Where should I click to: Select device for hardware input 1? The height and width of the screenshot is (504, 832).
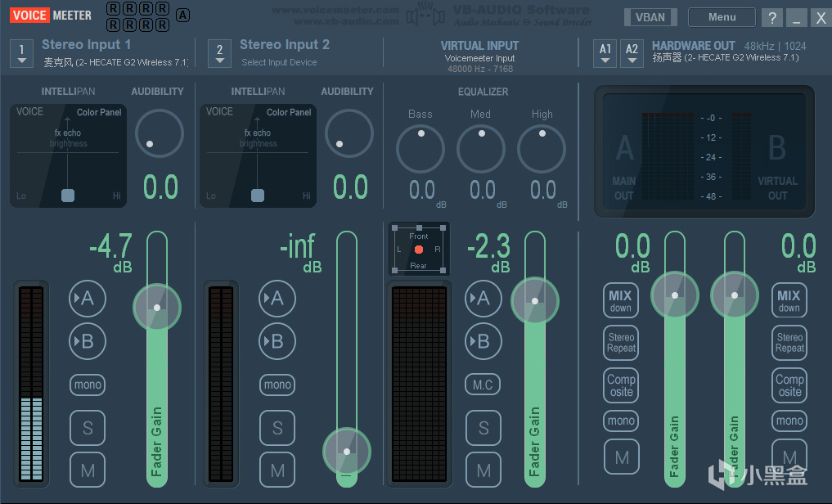22,53
